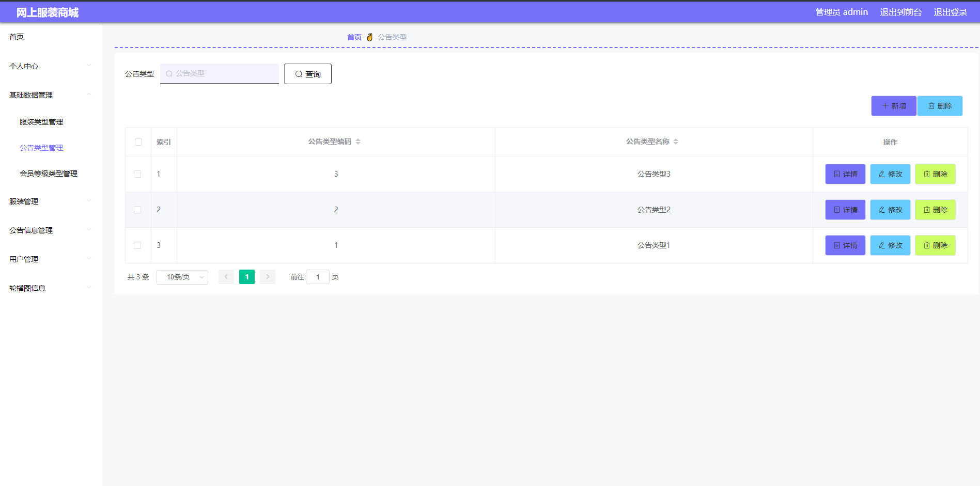Click 修改 for 公告类型1 row

[890, 245]
